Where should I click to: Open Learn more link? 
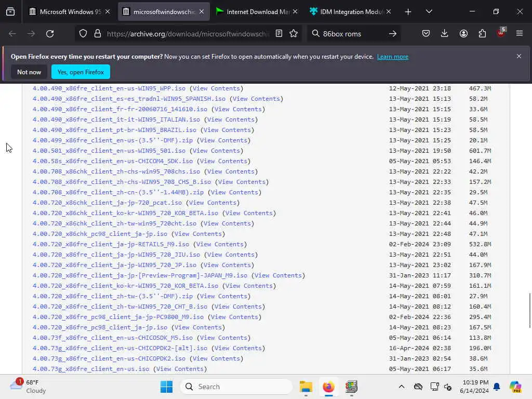(x=393, y=57)
